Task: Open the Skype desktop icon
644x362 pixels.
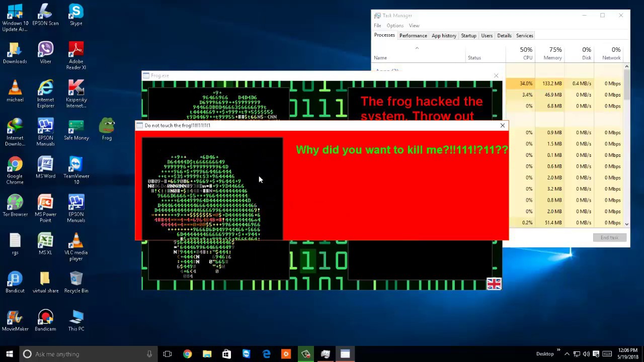Action: (x=76, y=15)
